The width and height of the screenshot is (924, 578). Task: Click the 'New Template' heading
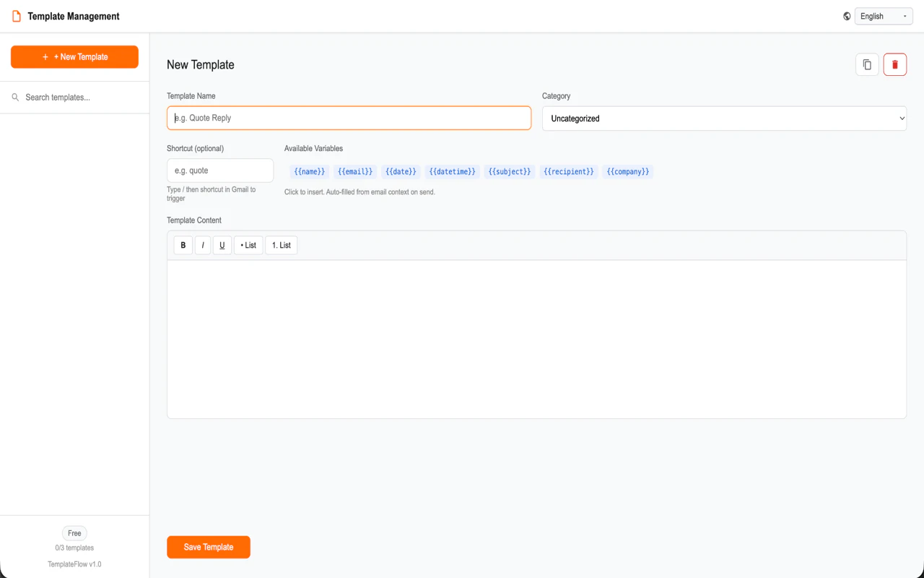point(201,64)
